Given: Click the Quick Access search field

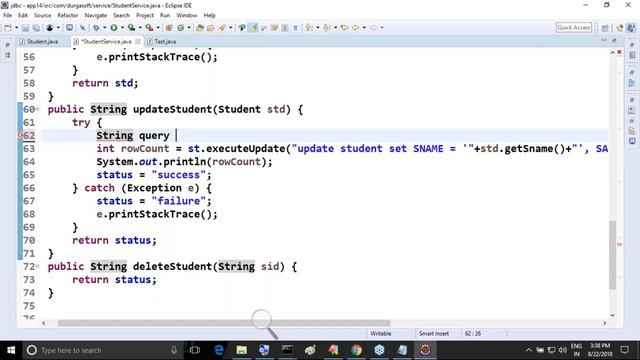Looking at the screenshot, I should [x=574, y=27].
